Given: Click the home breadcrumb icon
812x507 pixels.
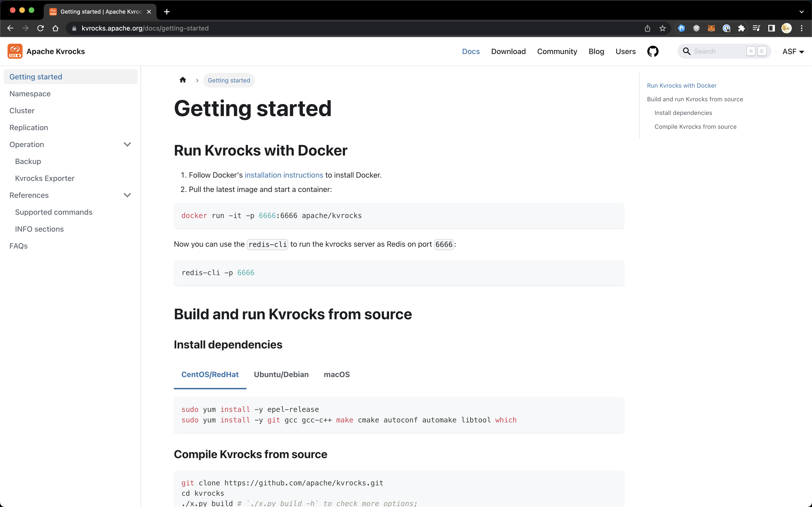Looking at the screenshot, I should click(x=183, y=80).
